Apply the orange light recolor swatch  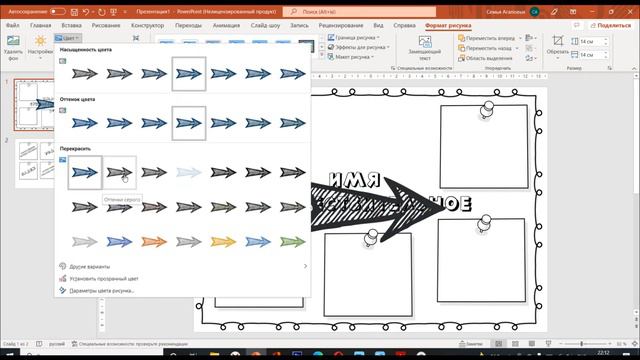[154, 242]
